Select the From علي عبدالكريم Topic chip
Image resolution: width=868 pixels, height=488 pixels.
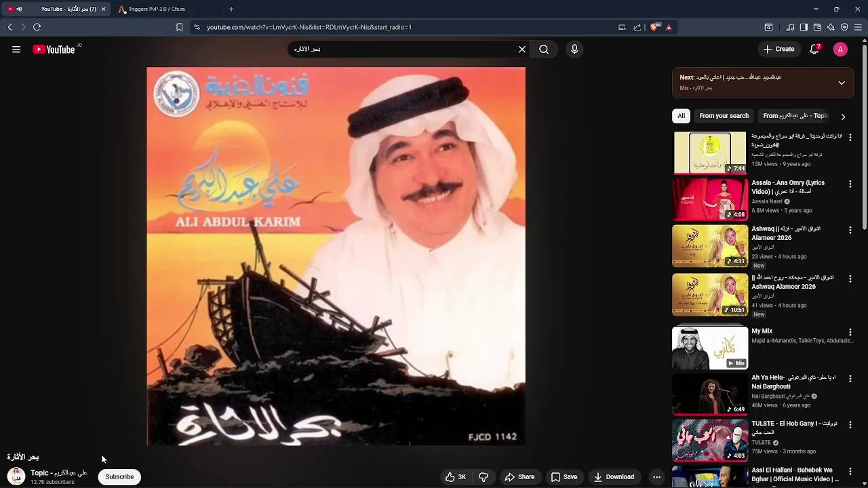[795, 116]
